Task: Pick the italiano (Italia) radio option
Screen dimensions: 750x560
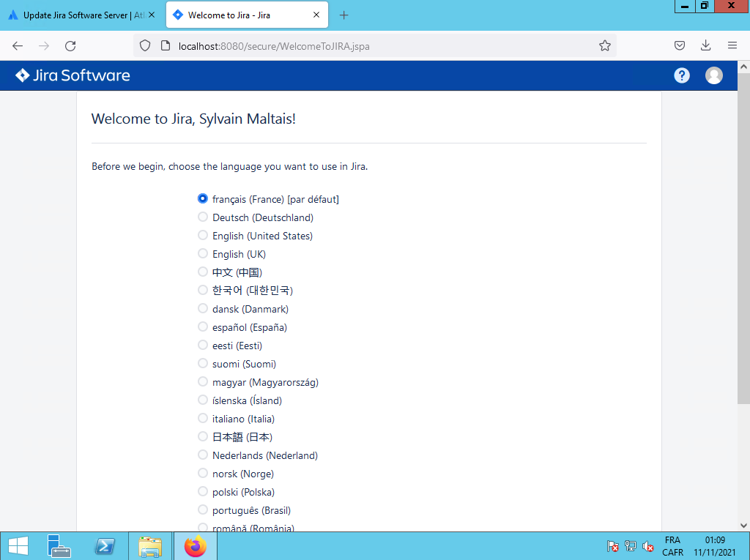Action: [203, 419]
